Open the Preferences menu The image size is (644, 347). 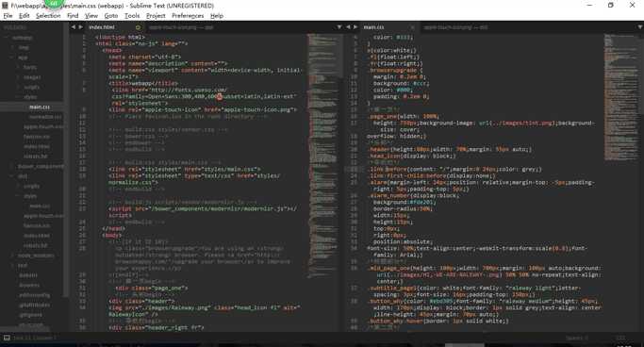tap(188, 16)
